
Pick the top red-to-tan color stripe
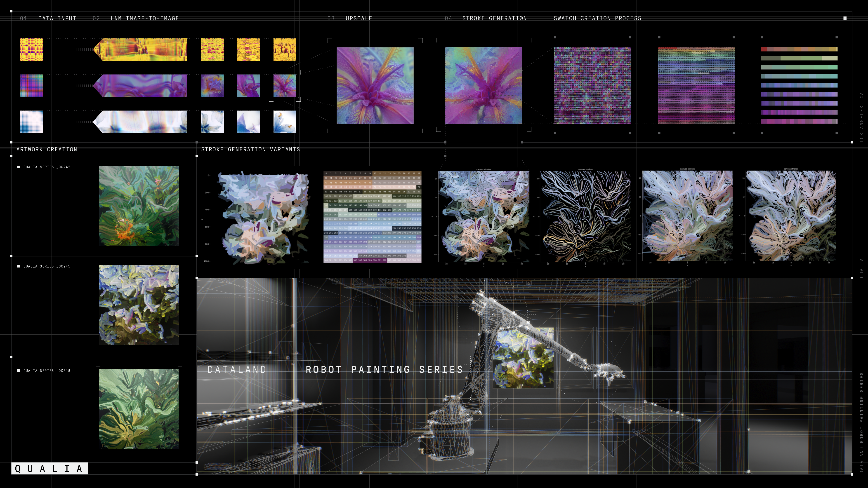pos(799,49)
